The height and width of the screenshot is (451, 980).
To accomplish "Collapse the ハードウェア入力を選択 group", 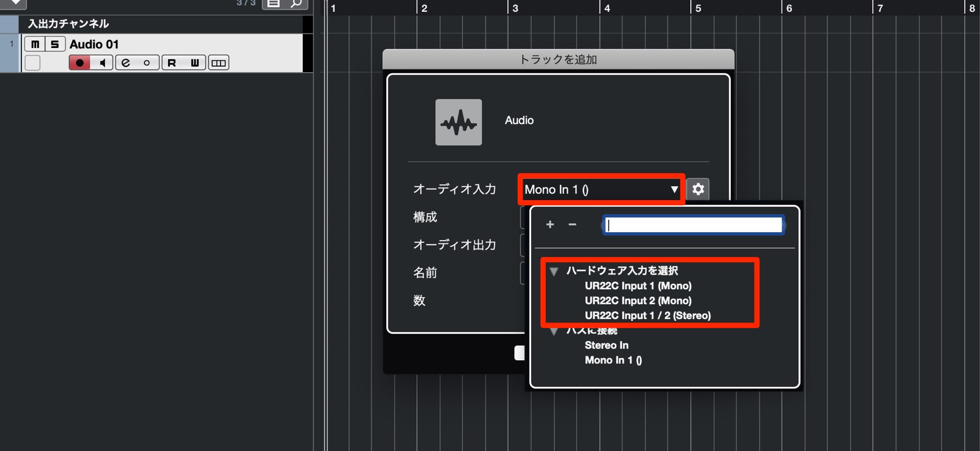I will [554, 271].
